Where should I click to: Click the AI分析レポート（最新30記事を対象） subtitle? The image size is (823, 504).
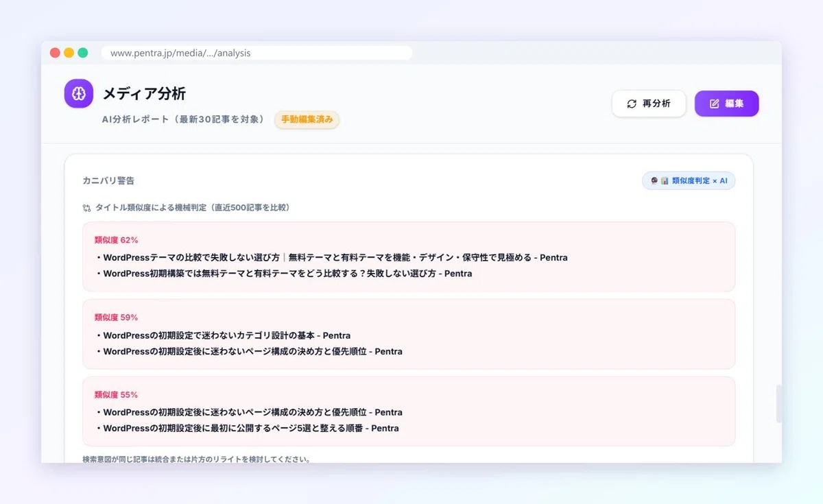point(183,119)
